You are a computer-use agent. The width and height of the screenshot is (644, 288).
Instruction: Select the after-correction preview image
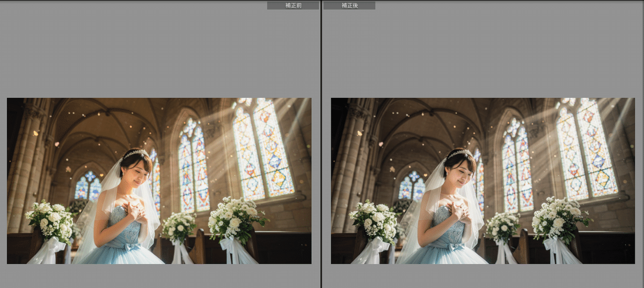pos(482,181)
